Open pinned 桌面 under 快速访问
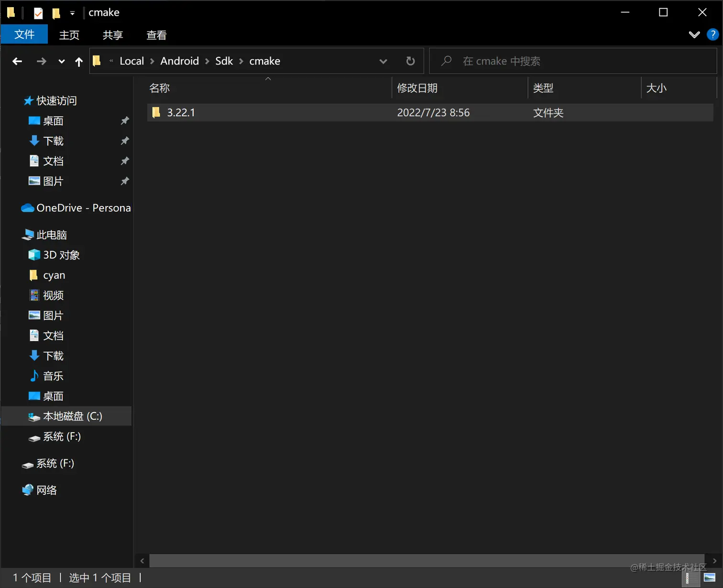This screenshot has height=588, width=723. point(53,121)
